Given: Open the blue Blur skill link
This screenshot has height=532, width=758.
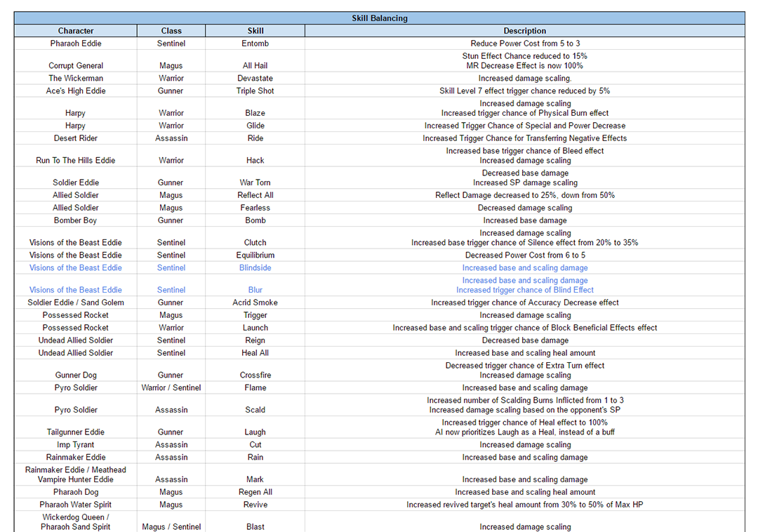Looking at the screenshot, I should coord(255,290).
